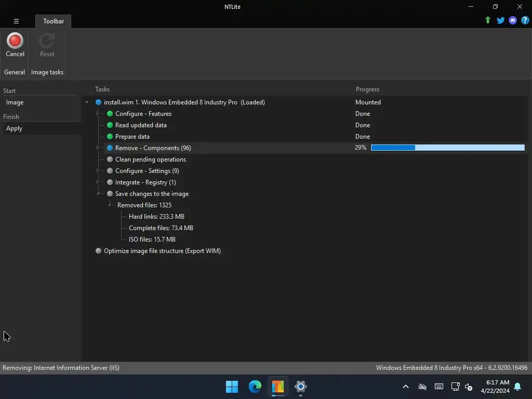Select Complete files: 73.4 MB entry
Screen dimensions: 532x399
coord(161,228)
